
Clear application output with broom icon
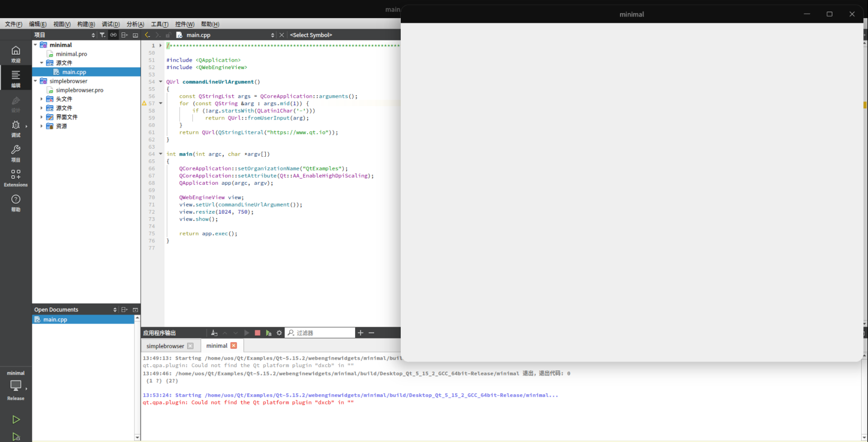(214, 333)
